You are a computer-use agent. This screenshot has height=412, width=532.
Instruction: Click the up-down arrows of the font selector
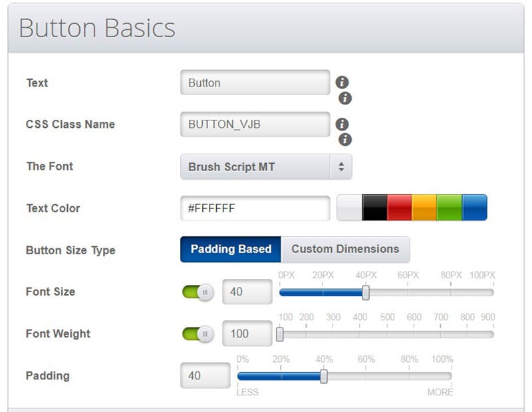(x=341, y=167)
